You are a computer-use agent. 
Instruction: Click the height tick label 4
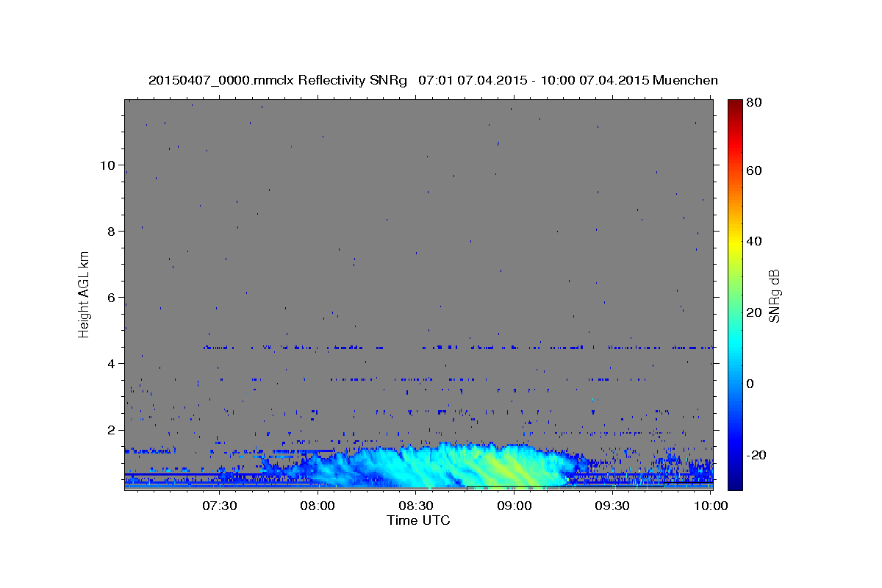coord(110,363)
